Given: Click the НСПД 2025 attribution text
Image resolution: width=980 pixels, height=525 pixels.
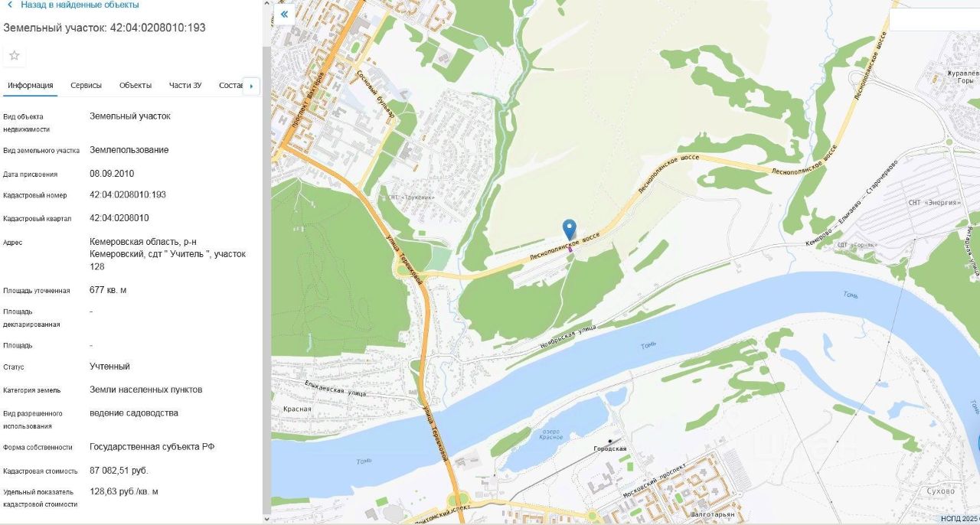Looking at the screenshot, I should coord(960,518).
